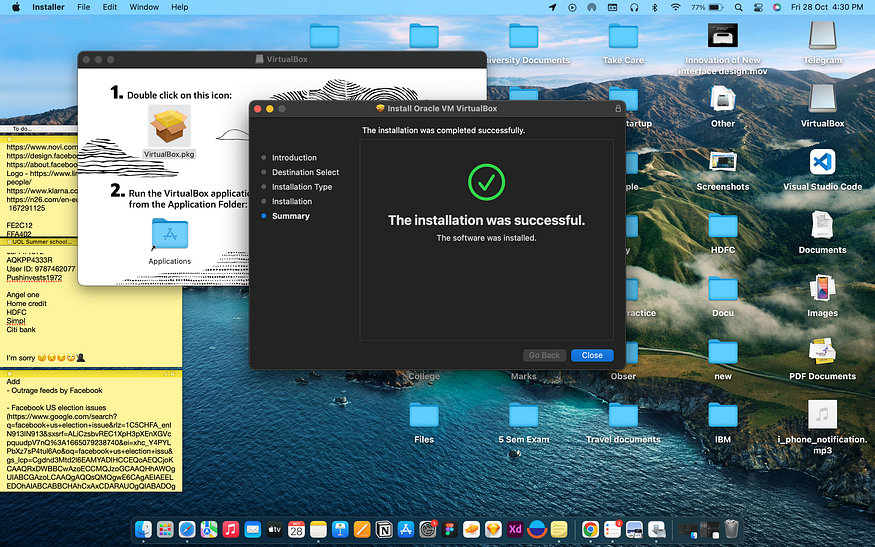This screenshot has height=547, width=875.
Task: Open Pages from the dock
Action: tap(362, 529)
